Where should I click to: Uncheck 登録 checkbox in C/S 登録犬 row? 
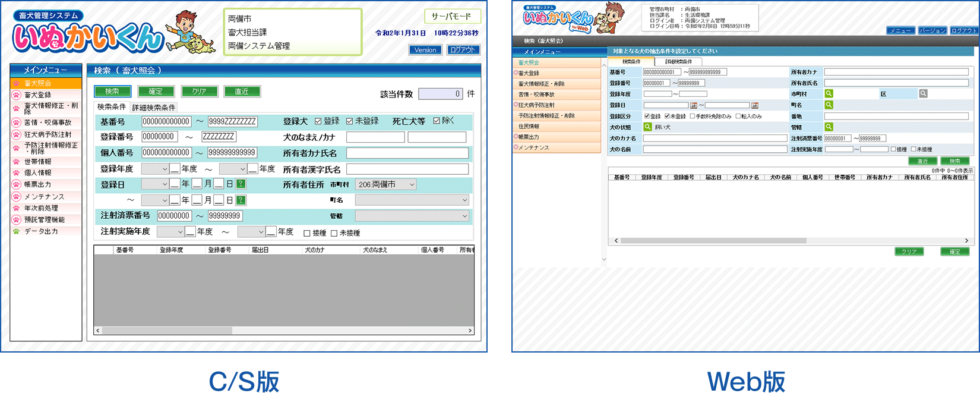318,121
